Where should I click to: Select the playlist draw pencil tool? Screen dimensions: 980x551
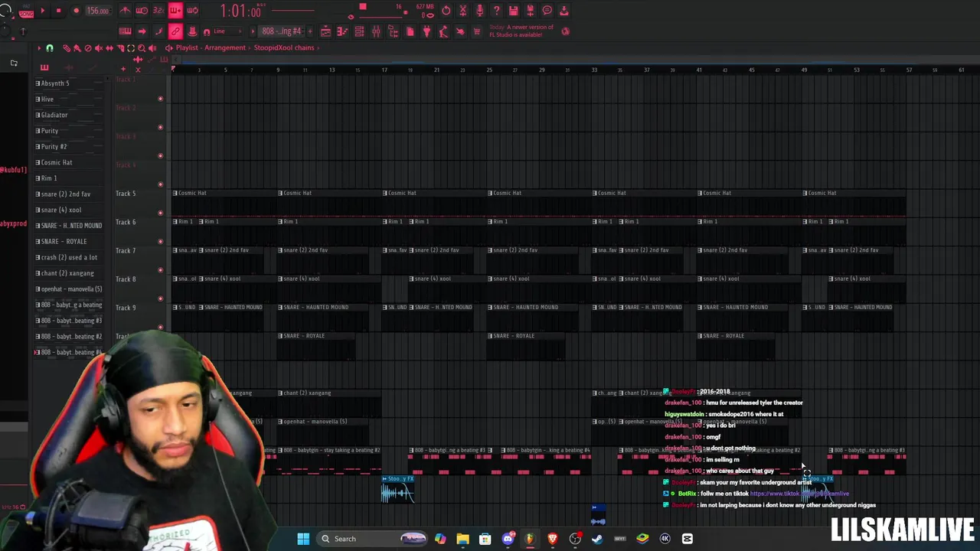67,47
